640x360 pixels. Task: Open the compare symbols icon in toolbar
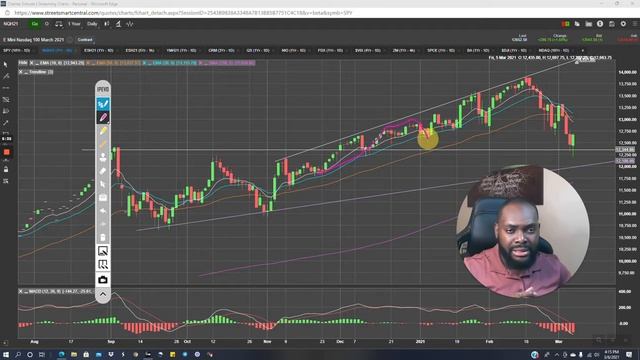click(x=59, y=24)
